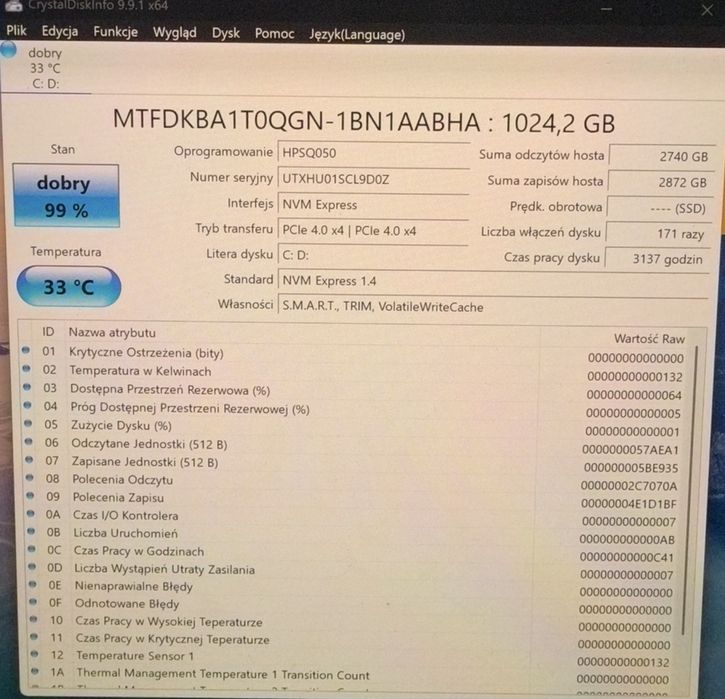Click the status dot of attribute 10

(x=33, y=619)
